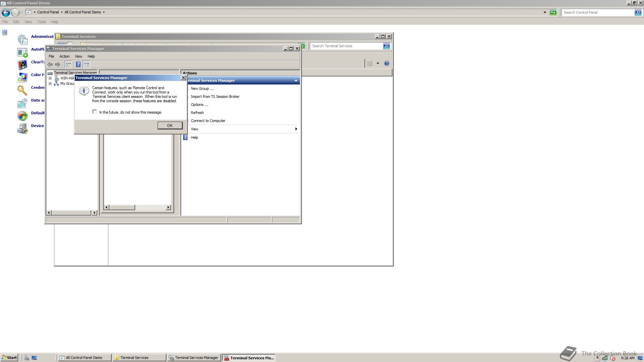Click Show Desktop quick launch icon
This screenshot has height=362, width=644.
pyautogui.click(x=34, y=358)
